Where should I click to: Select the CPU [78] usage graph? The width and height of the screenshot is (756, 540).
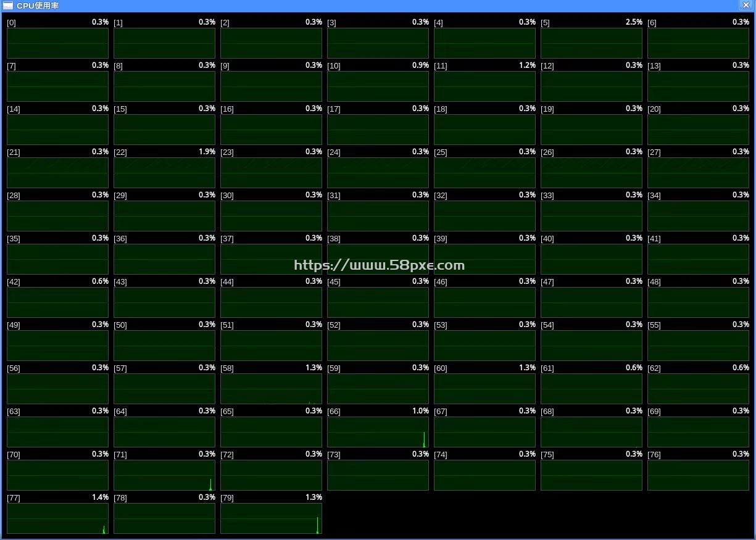coord(164,518)
